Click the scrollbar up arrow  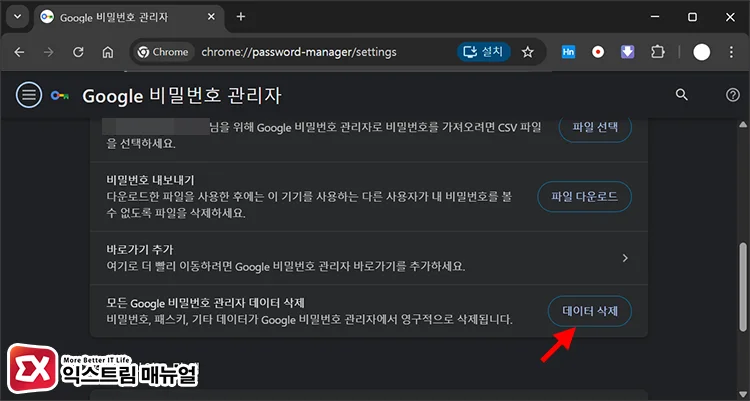[743, 125]
